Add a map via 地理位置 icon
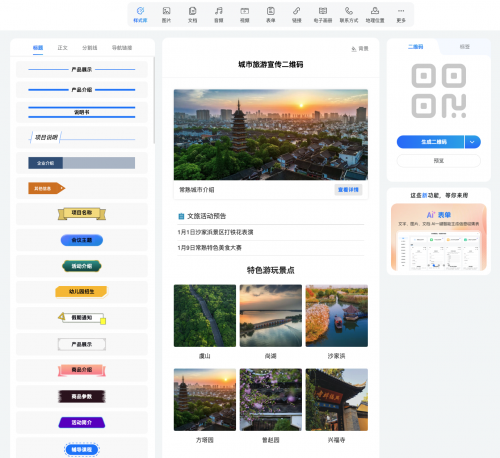 click(x=375, y=15)
